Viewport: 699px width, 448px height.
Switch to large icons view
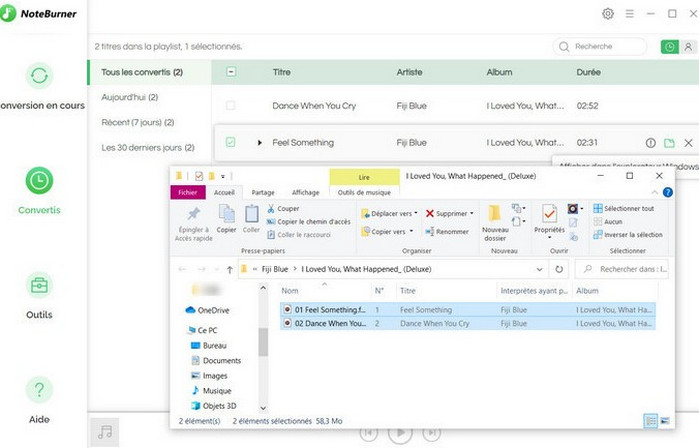[665, 421]
